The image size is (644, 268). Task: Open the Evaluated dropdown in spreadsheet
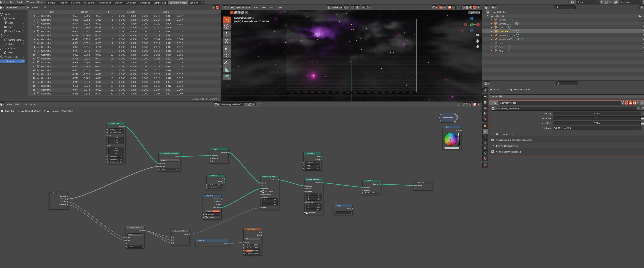point(15,7)
